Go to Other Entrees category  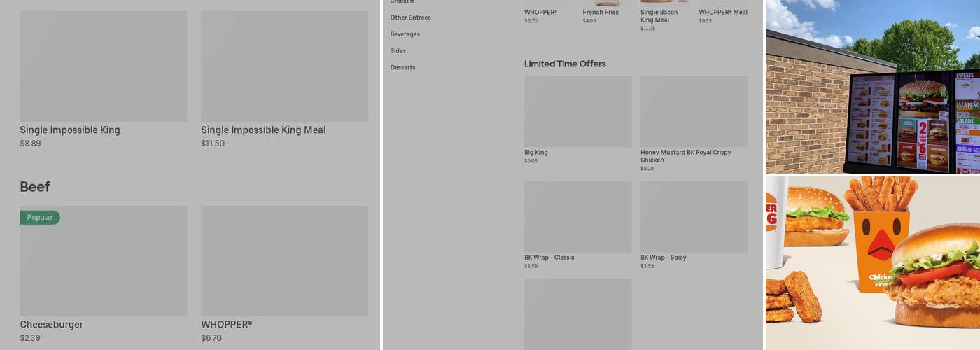click(x=411, y=17)
